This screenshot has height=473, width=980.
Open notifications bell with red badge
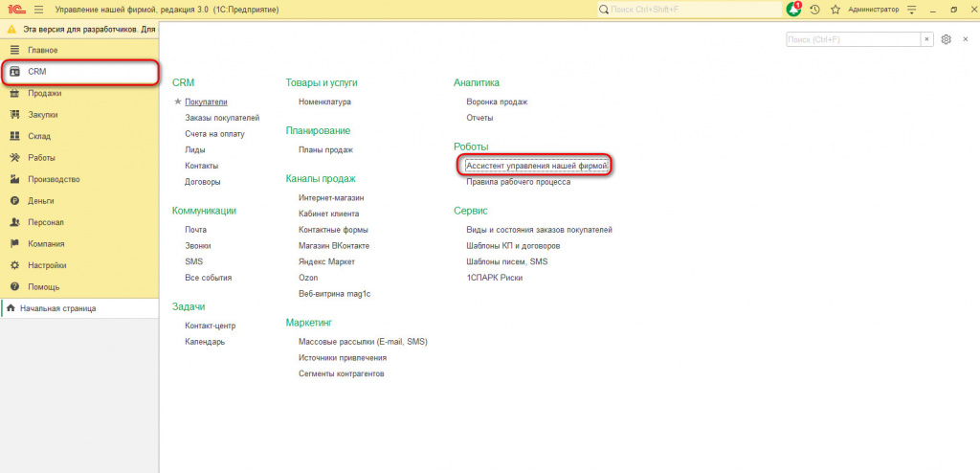coord(793,10)
